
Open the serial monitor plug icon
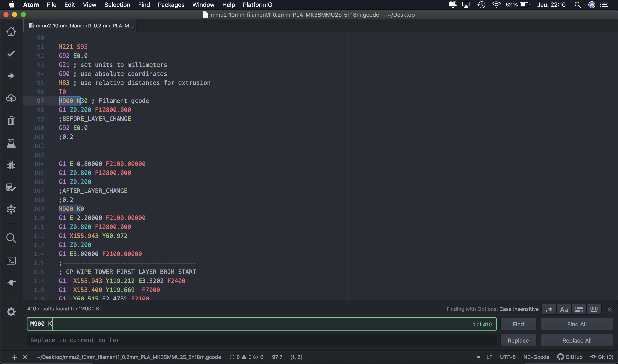coord(11,283)
